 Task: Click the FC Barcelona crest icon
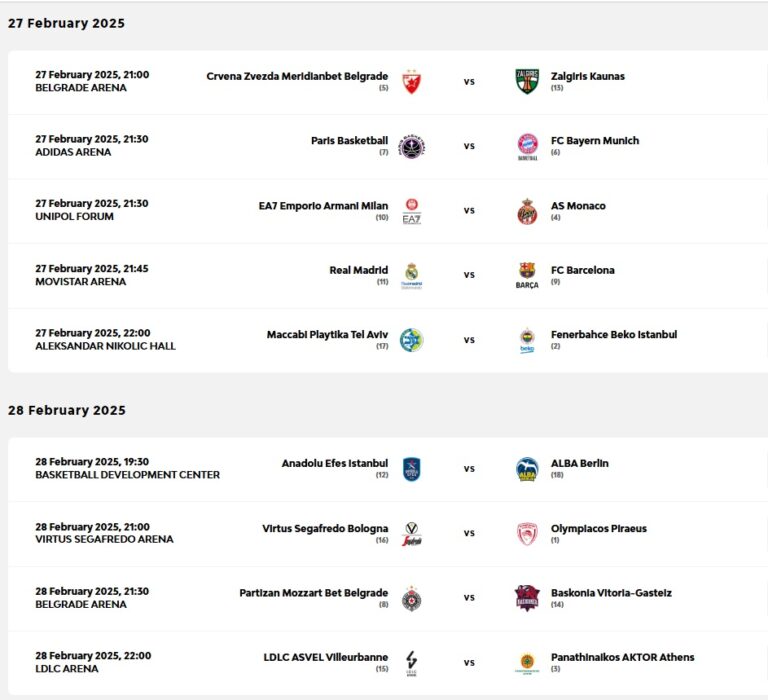pyautogui.click(x=527, y=275)
